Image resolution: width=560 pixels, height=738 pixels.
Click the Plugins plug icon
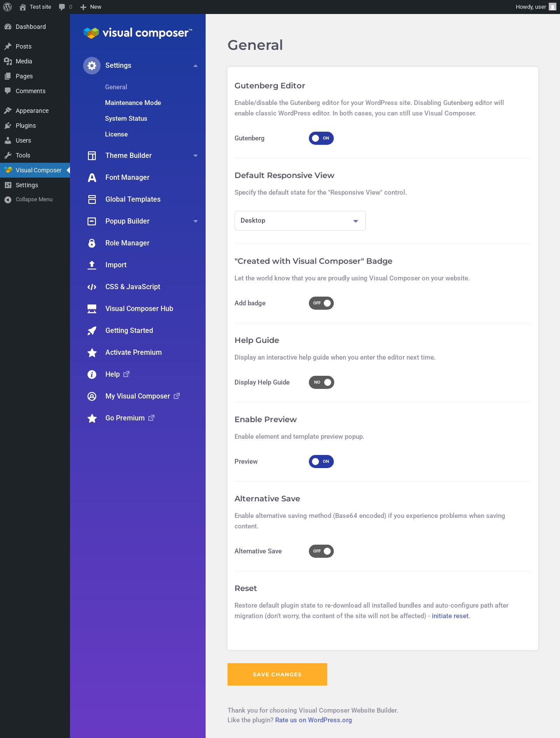8,126
